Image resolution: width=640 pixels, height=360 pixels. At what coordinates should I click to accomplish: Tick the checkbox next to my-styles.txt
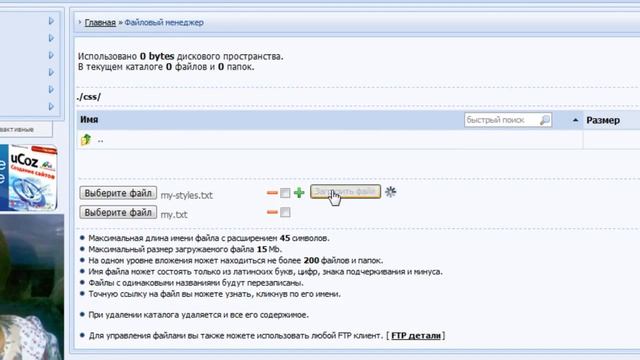tap(285, 193)
